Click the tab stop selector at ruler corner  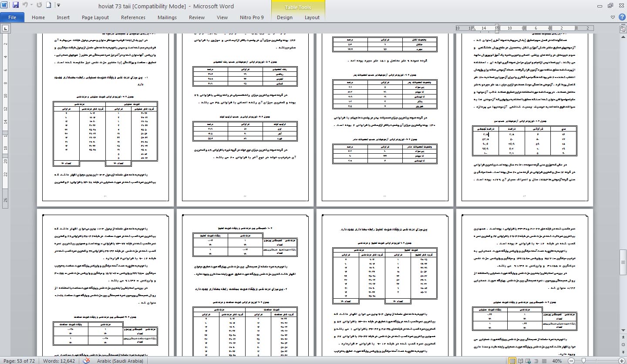coord(5,28)
